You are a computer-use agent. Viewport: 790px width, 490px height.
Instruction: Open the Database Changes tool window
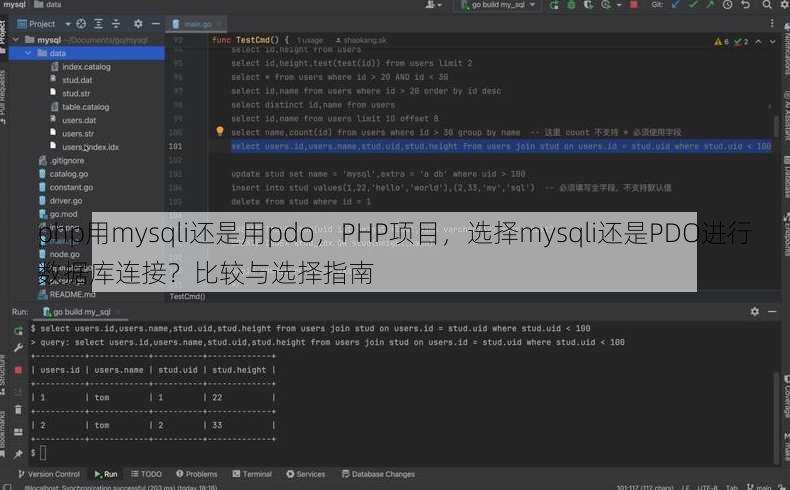point(378,474)
